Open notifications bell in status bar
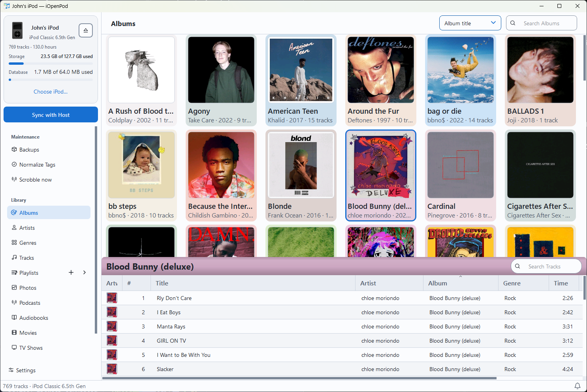The image size is (587, 392). tap(578, 386)
